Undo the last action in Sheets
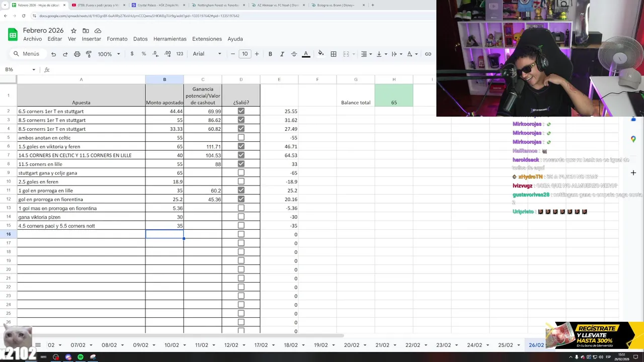Image resolution: width=644 pixels, height=362 pixels. [x=53, y=54]
